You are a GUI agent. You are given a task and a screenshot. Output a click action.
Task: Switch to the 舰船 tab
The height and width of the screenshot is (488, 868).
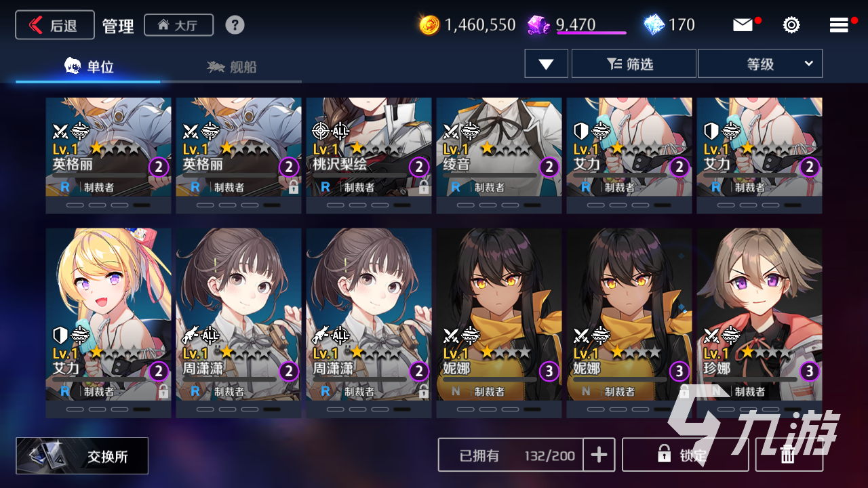coord(232,66)
